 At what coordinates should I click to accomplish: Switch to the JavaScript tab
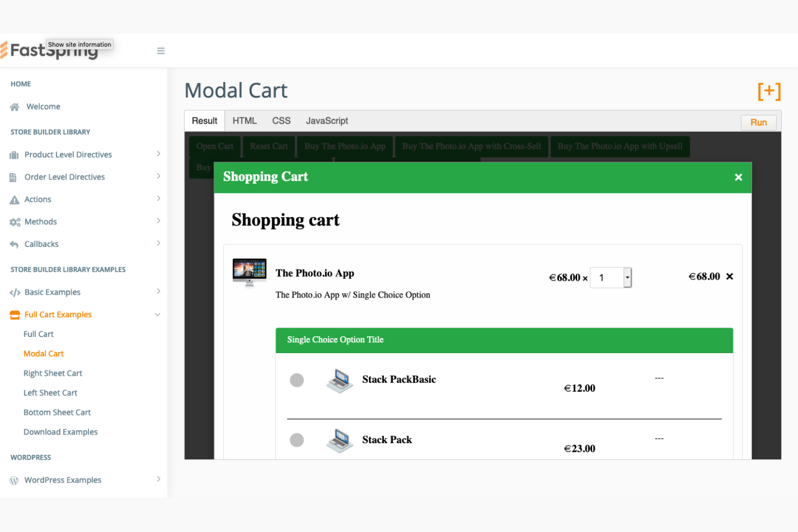[x=327, y=121]
